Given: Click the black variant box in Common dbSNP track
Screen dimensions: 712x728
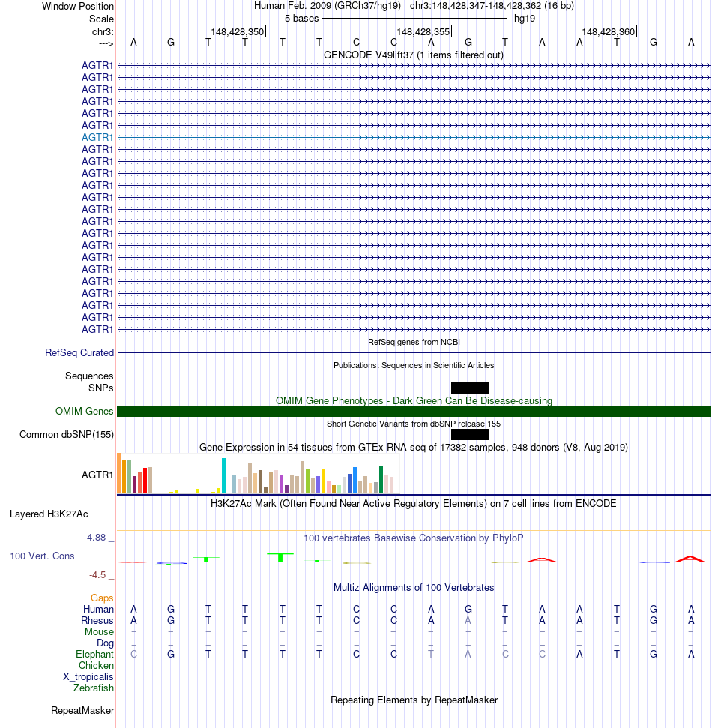Looking at the screenshot, I should tap(470, 435).
